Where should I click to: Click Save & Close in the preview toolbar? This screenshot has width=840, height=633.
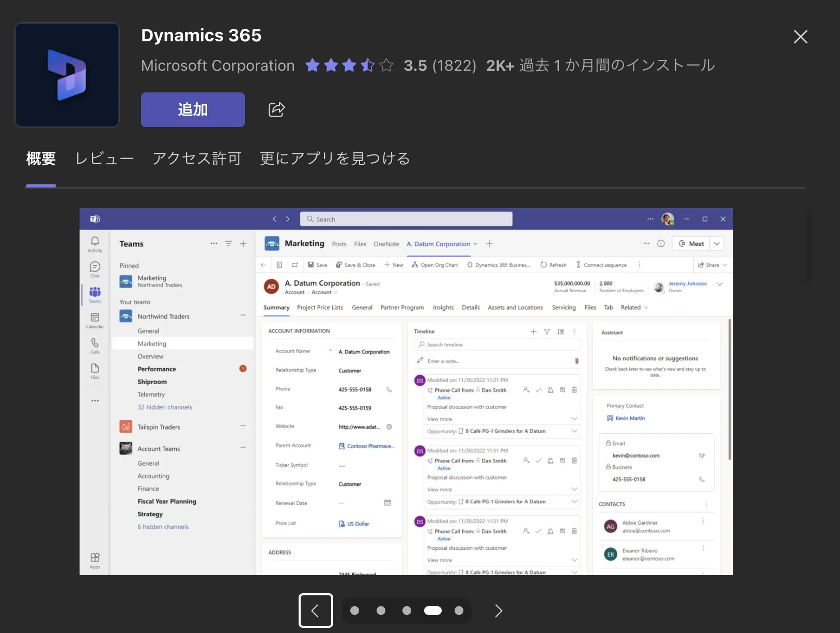(x=355, y=265)
